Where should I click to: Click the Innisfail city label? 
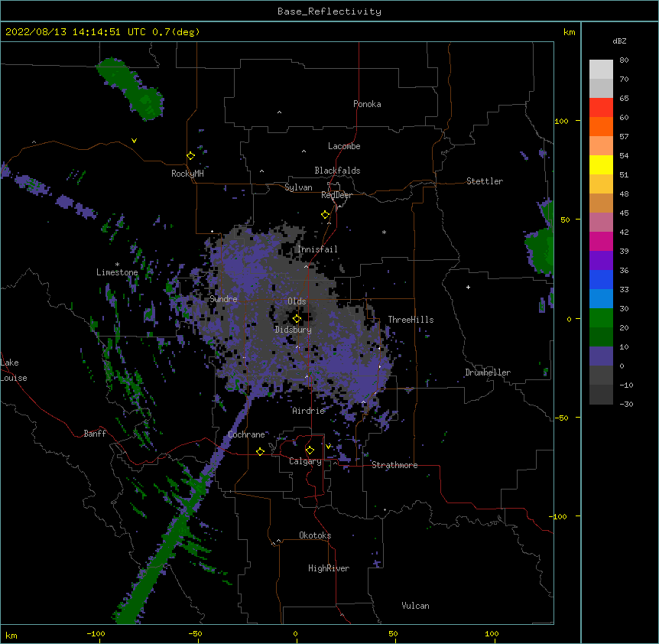pos(317,249)
